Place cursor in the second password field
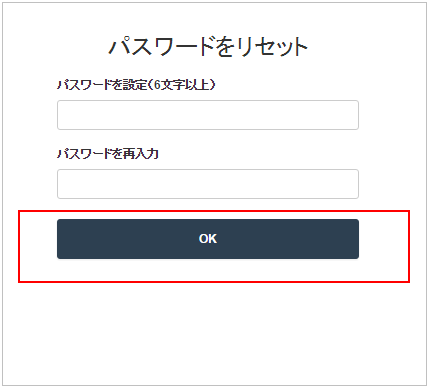 click(x=208, y=184)
